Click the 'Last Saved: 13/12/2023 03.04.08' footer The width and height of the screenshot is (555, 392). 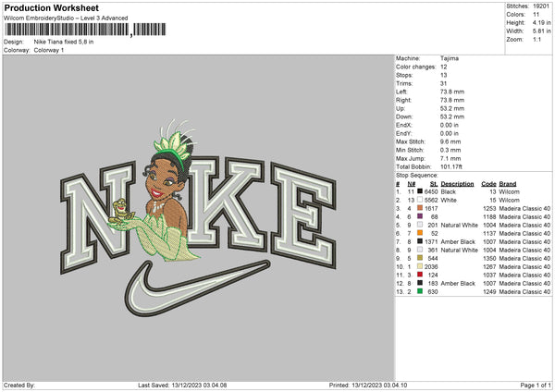(182, 385)
